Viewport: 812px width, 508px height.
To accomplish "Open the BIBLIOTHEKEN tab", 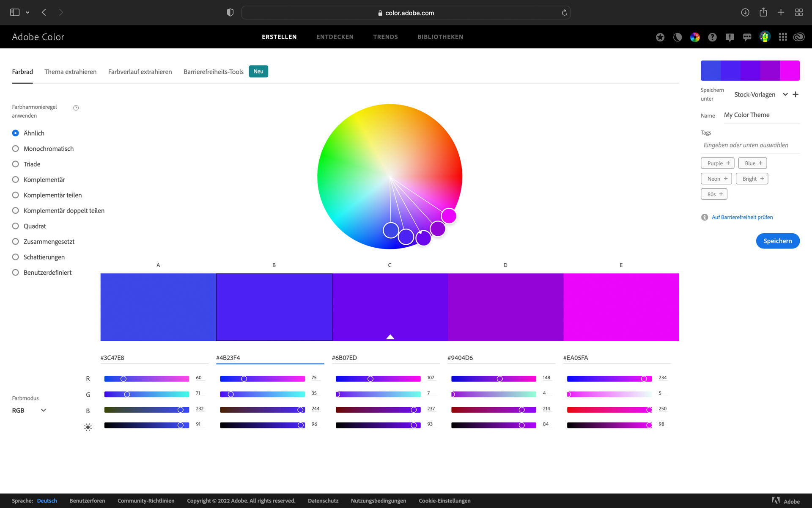I will click(x=440, y=37).
